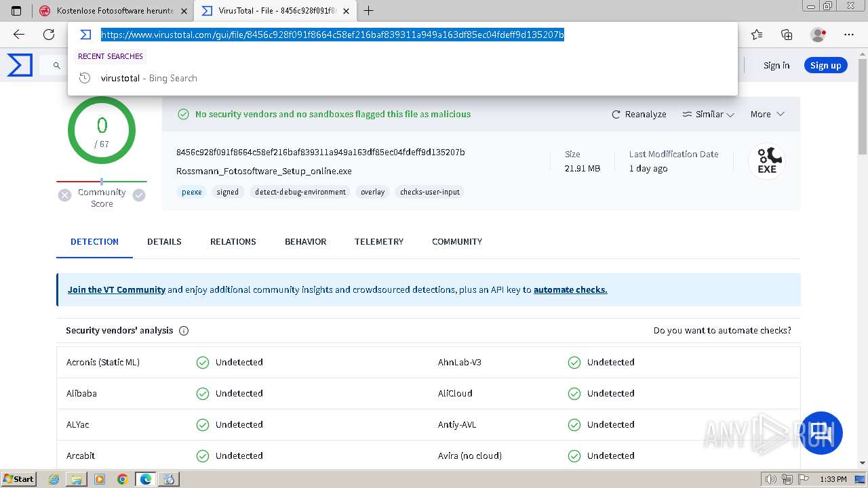
Task: Click the Do you want to automate checks text
Action: pyautogui.click(x=722, y=331)
